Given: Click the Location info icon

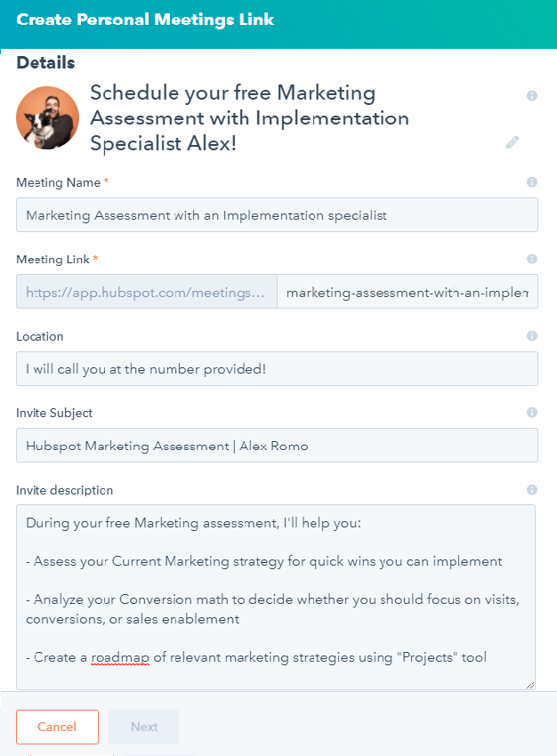Looking at the screenshot, I should [532, 336].
